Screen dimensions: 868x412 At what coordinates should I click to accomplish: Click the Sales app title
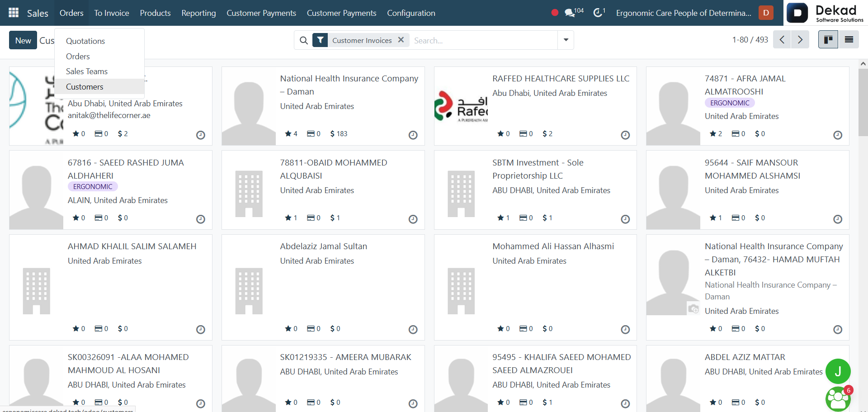[38, 13]
